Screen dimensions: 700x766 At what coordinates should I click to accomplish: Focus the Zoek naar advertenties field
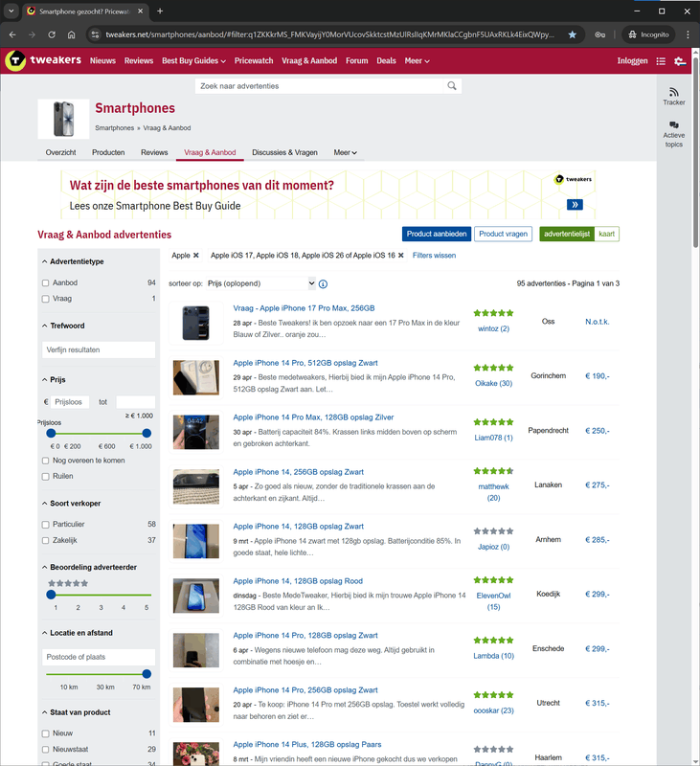[321, 86]
